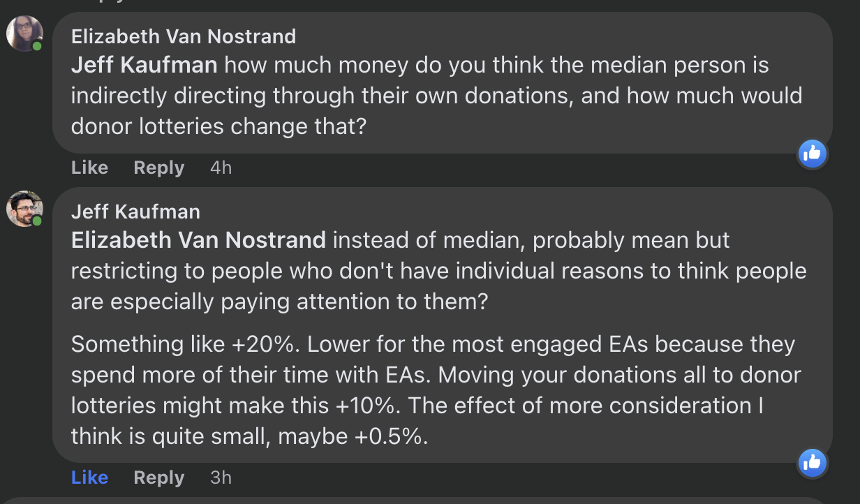Screen dimensions: 860x504
Task: Open the 4h comment timestamp
Action: (x=221, y=168)
